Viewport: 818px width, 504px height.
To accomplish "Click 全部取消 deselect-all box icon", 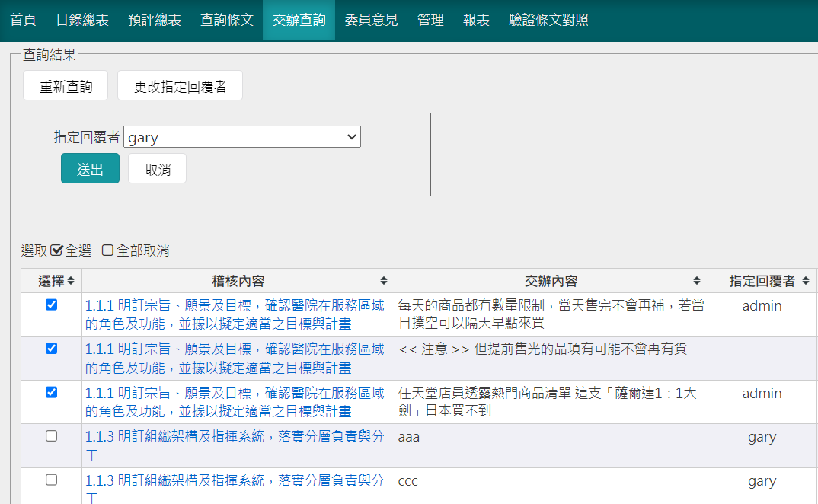I will point(108,250).
